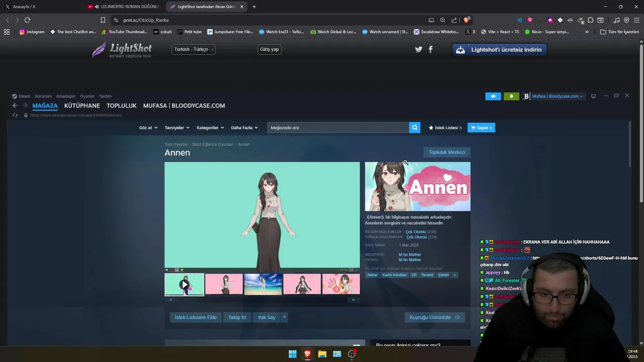Click the LightShot logo
Image resolution: width=644 pixels, height=362 pixels.
(x=122, y=50)
